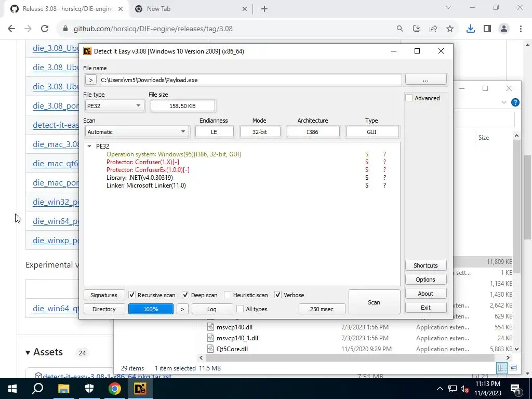Open a new tab with plus icon
The width and height of the screenshot is (532, 399).
[x=264, y=9]
